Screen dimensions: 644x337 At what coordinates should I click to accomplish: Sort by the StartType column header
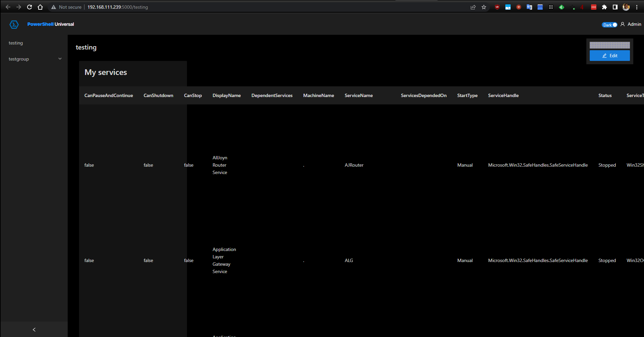click(x=467, y=95)
